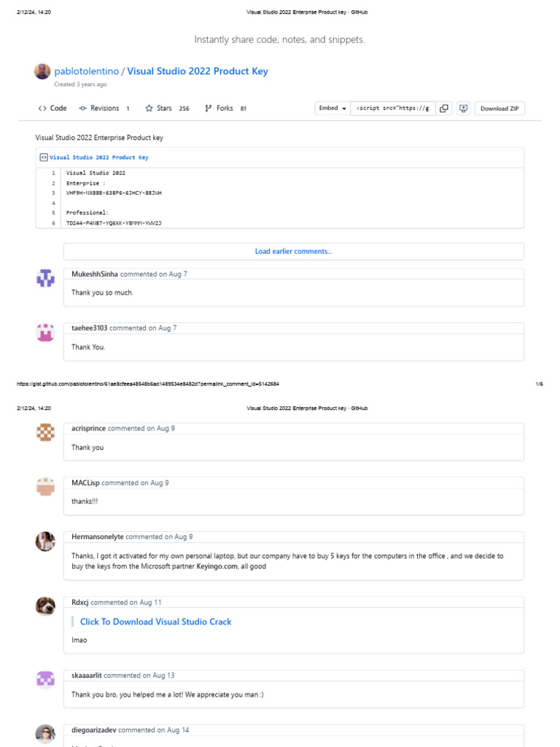Open Hermansonelyte's avatar thumbnail
Viewport: 560px width, 747px height.
point(45,541)
